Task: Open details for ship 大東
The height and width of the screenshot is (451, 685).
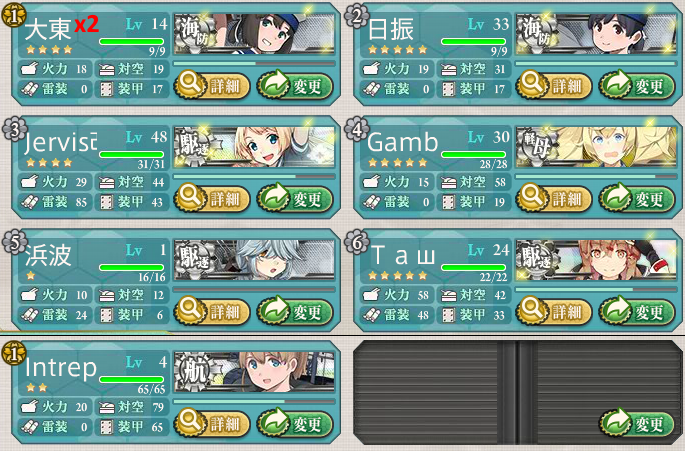Action: [x=212, y=85]
